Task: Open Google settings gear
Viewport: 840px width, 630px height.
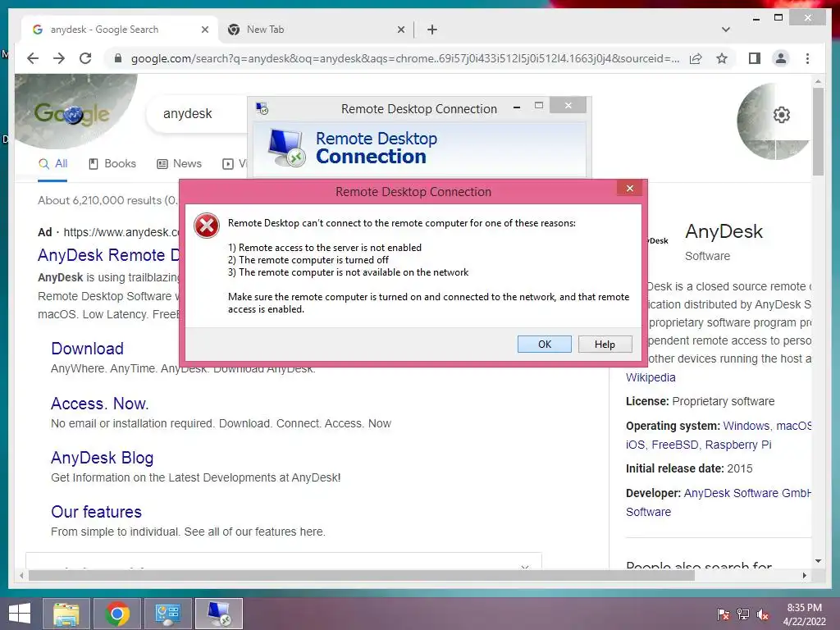Action: [782, 115]
